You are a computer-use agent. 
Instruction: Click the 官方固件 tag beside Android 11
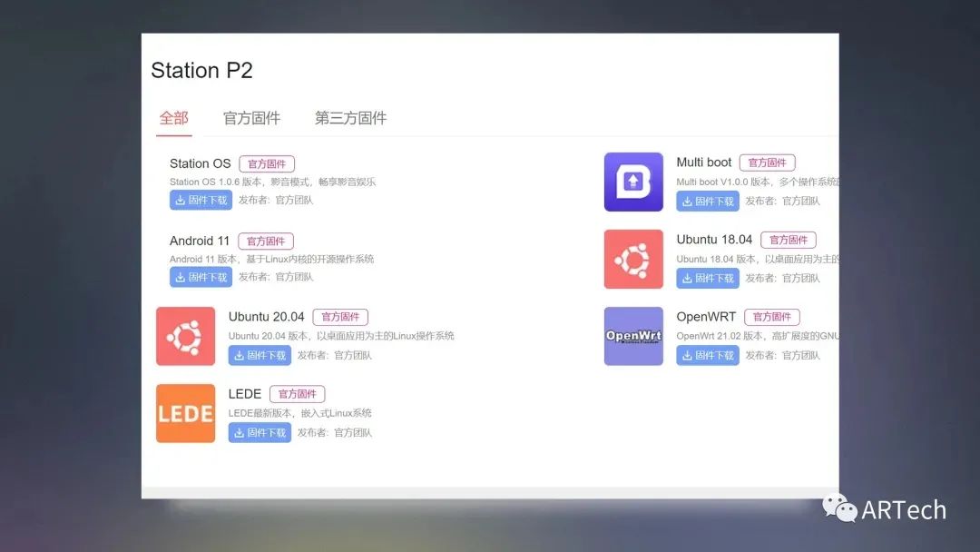coord(266,241)
